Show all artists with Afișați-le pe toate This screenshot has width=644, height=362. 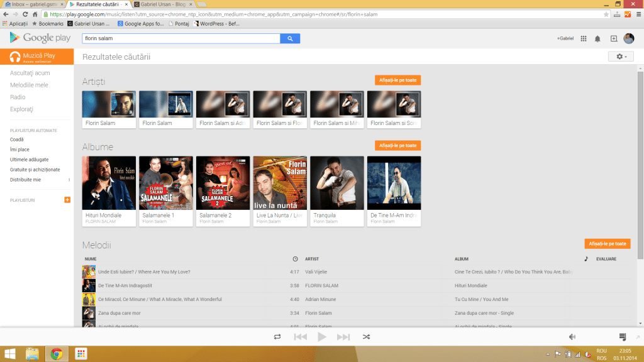point(397,80)
